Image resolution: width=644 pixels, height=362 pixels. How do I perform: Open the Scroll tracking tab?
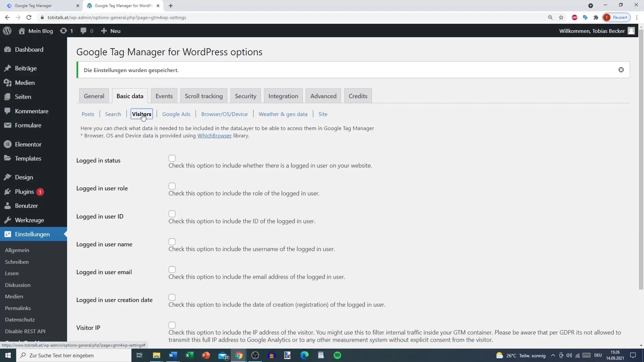[x=204, y=96]
